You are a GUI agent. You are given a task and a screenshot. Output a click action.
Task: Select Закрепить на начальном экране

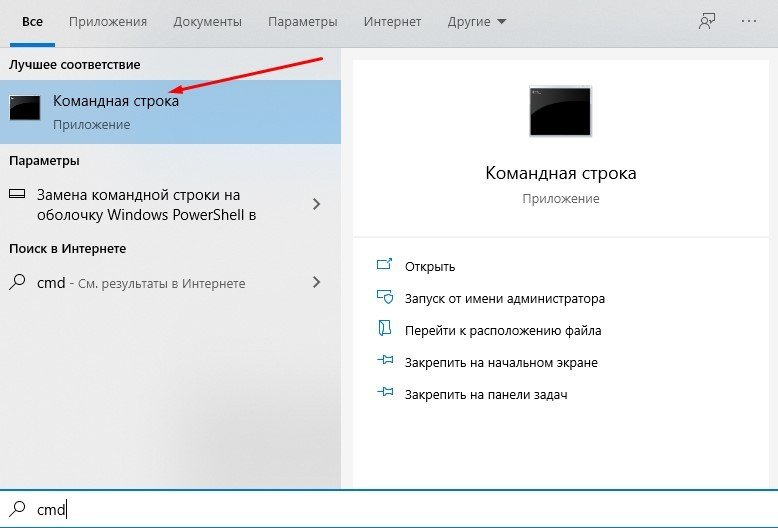click(501, 363)
